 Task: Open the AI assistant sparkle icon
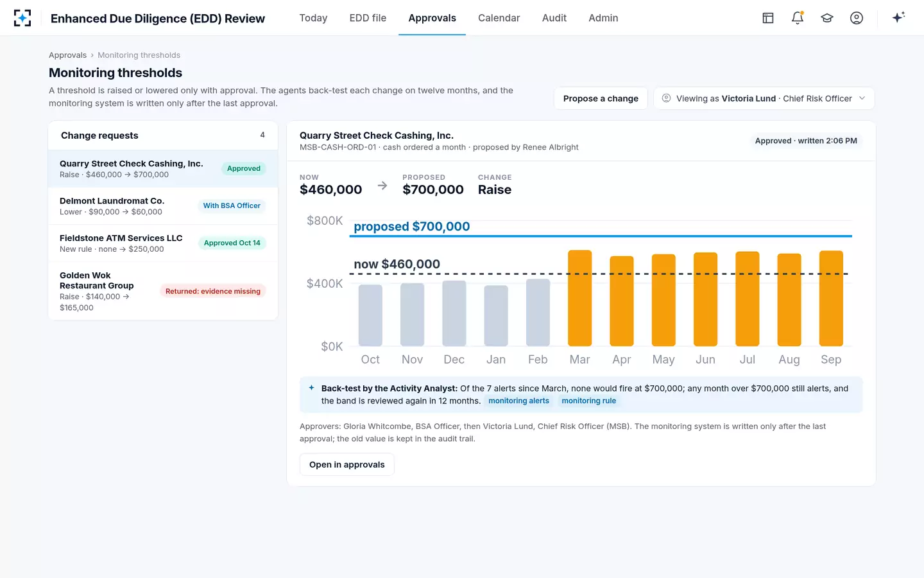pyautogui.click(x=898, y=17)
